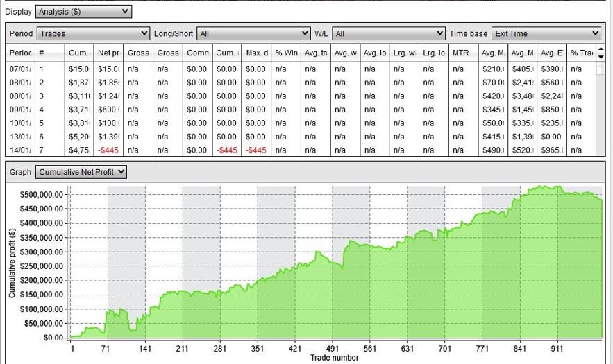Click the Cumulative profit ($) axis title
613x364 pixels.
click(x=12, y=263)
